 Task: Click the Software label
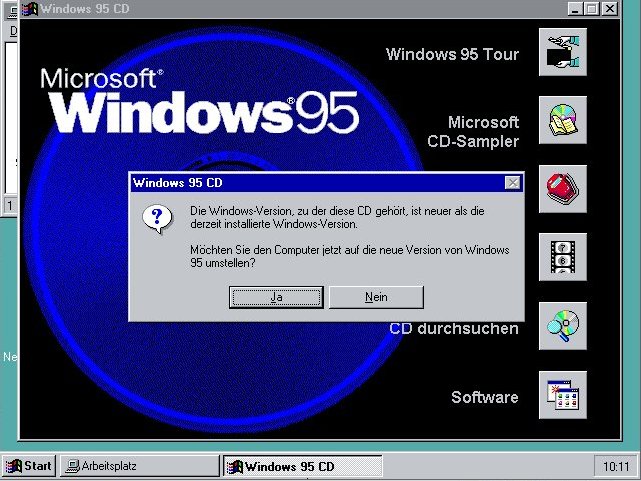coord(485,397)
